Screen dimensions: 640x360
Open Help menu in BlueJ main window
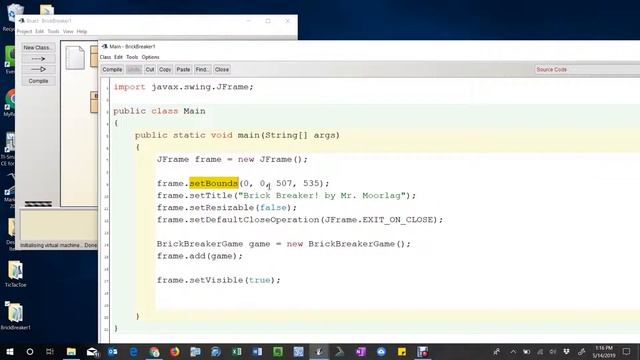click(x=82, y=31)
